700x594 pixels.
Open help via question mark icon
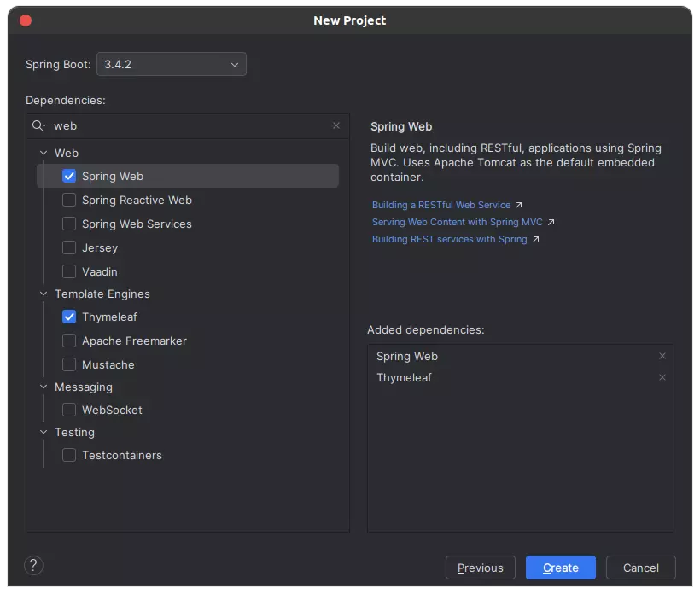tap(33, 566)
